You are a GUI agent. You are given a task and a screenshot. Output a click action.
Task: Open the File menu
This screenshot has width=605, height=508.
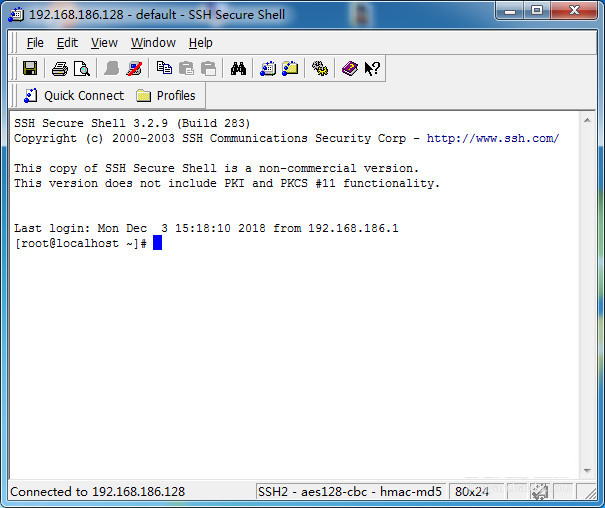(x=35, y=43)
